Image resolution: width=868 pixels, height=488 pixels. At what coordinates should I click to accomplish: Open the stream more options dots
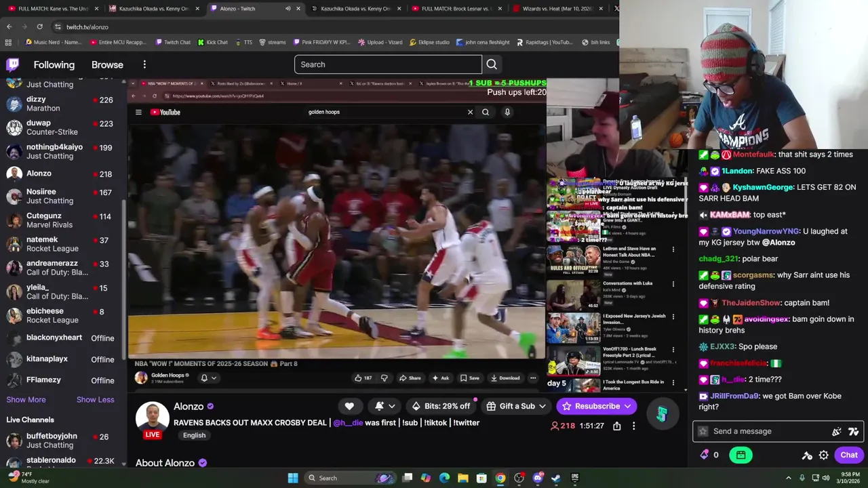pos(633,426)
